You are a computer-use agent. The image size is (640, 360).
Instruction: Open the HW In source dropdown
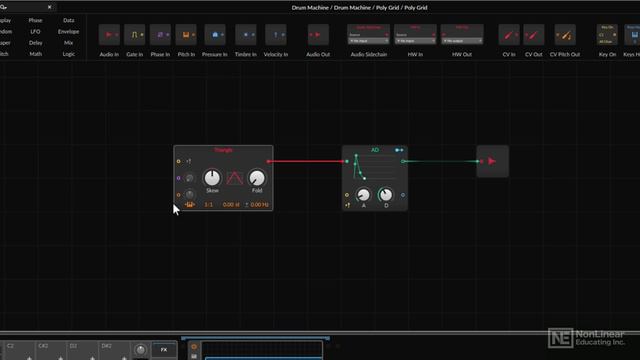(x=415, y=41)
